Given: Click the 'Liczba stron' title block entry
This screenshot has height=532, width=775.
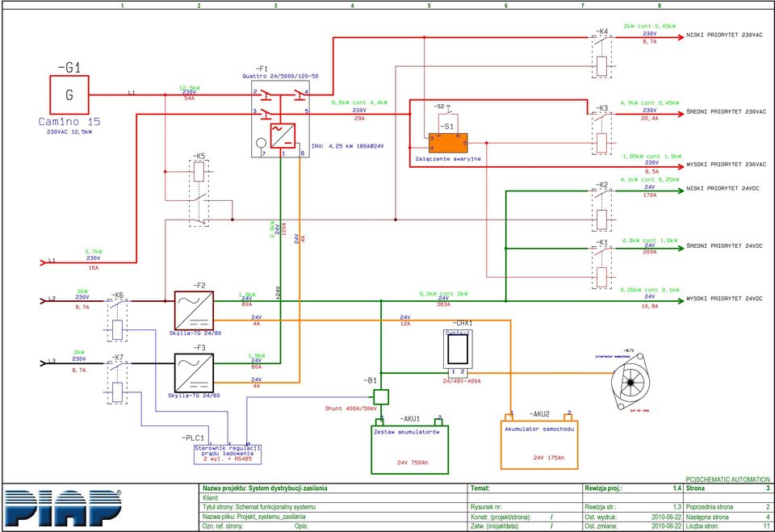Looking at the screenshot, I should point(728,526).
